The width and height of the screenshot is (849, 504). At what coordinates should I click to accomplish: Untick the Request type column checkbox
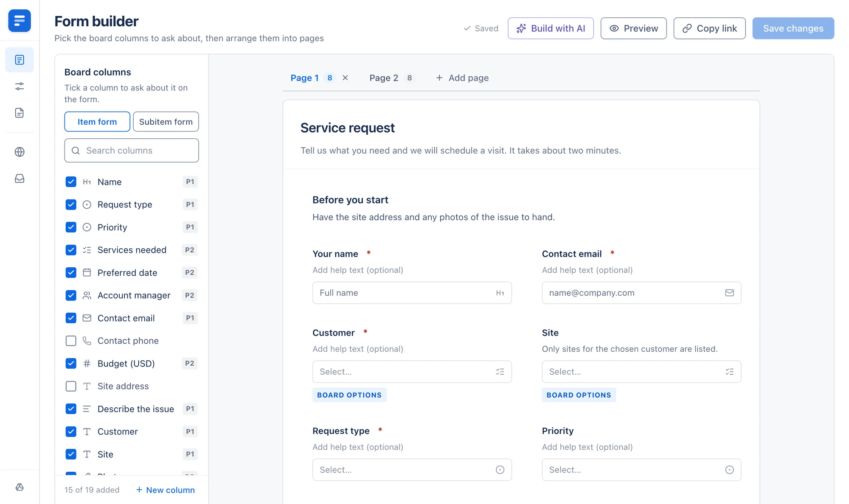click(71, 204)
